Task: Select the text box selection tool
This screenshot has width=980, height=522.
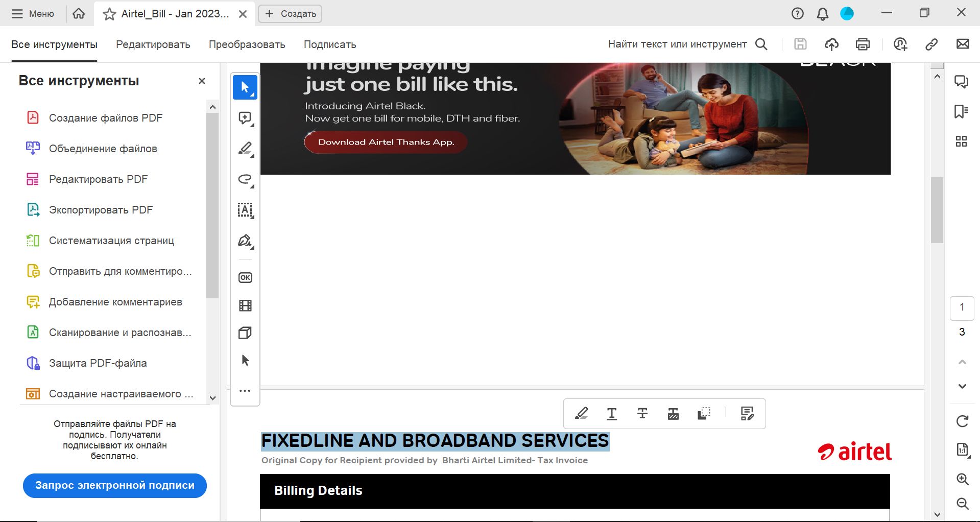Action: click(245, 210)
